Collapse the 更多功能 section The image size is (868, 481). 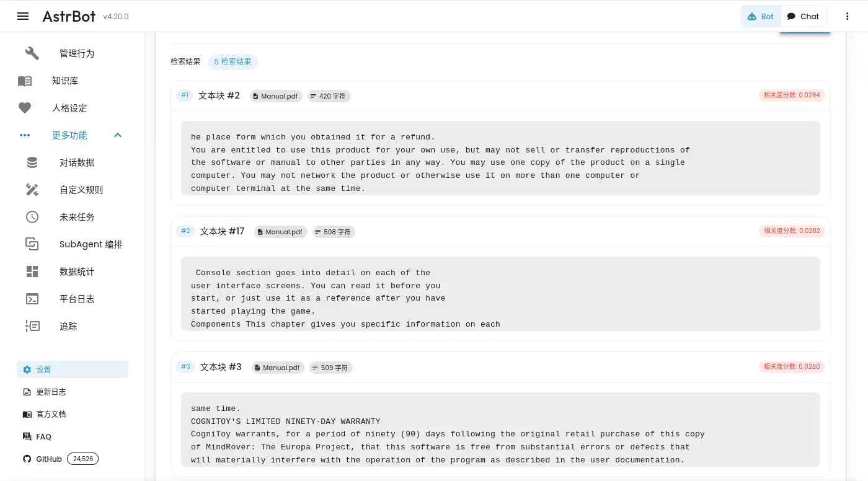click(118, 135)
